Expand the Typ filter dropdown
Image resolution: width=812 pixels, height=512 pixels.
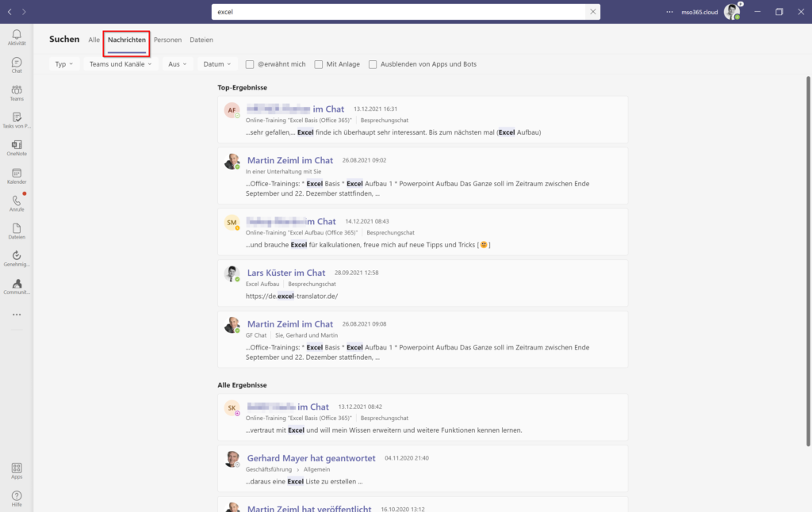pos(63,64)
